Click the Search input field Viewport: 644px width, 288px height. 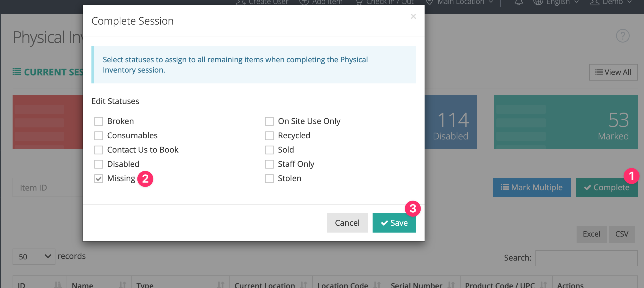(x=586, y=258)
